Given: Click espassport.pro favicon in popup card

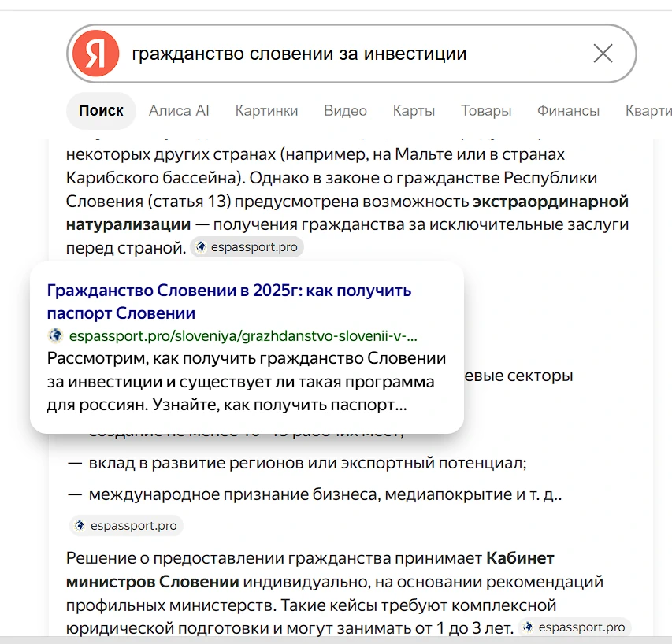Looking at the screenshot, I should [x=55, y=335].
